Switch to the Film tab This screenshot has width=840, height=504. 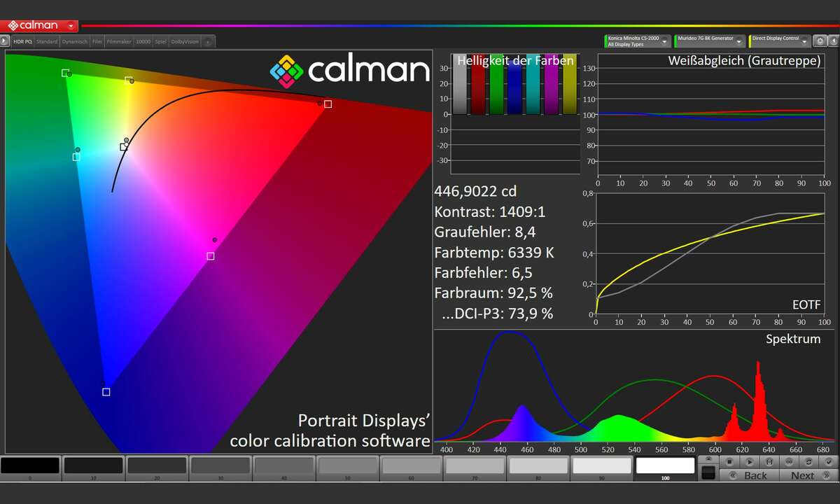[97, 42]
